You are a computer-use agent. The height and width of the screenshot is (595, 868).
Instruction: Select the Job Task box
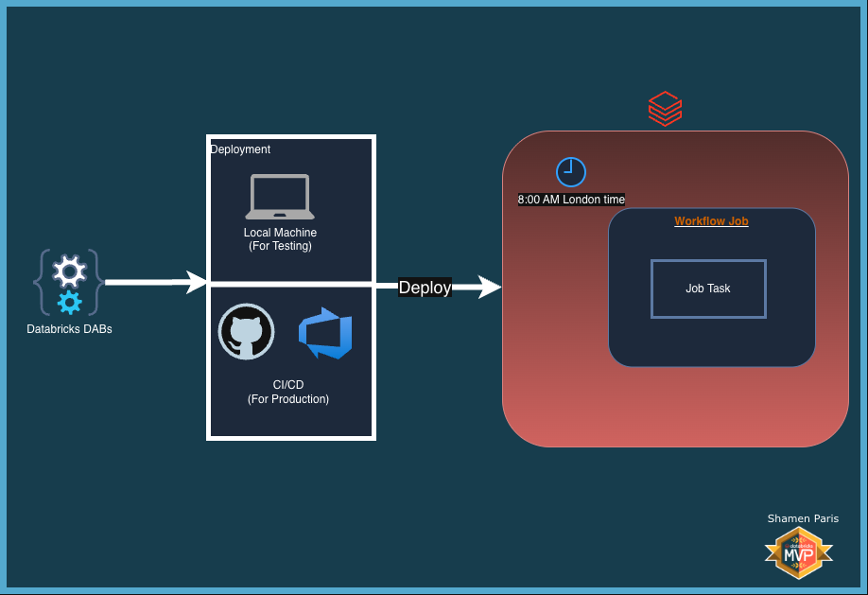708,289
